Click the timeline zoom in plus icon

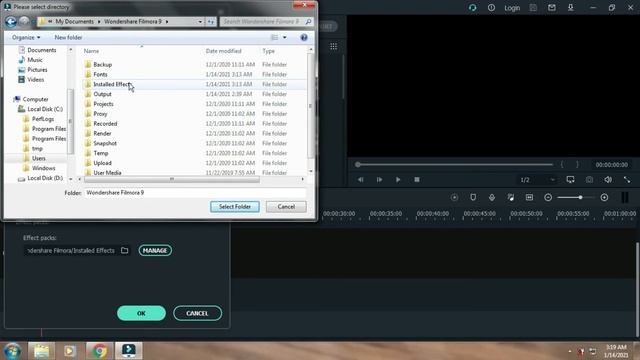click(x=604, y=198)
